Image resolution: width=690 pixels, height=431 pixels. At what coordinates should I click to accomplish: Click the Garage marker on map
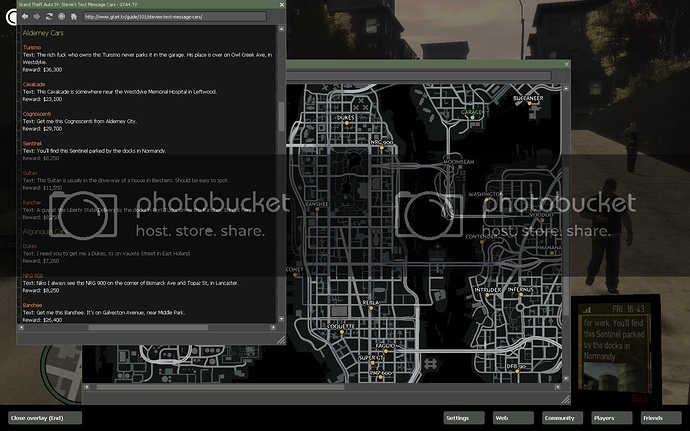[x=472, y=115]
